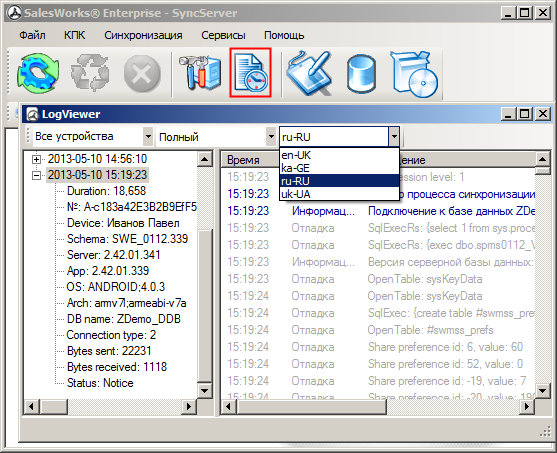Select the Duration: 18,658 tree row
Screen dimensions: 557x453
[106, 191]
